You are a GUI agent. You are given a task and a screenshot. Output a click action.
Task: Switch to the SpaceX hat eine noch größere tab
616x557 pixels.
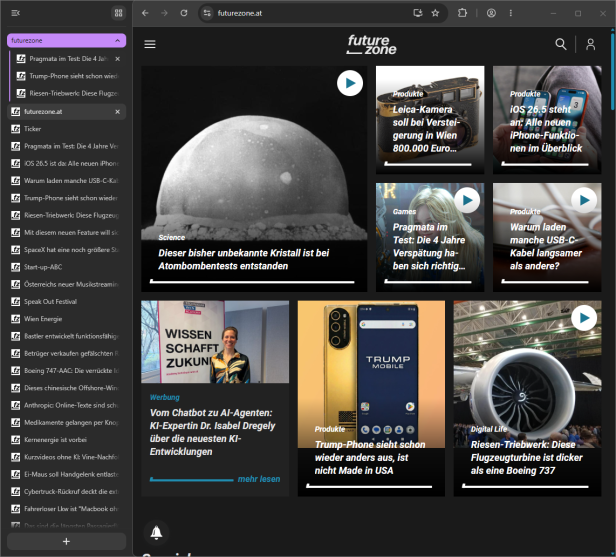tap(66, 250)
